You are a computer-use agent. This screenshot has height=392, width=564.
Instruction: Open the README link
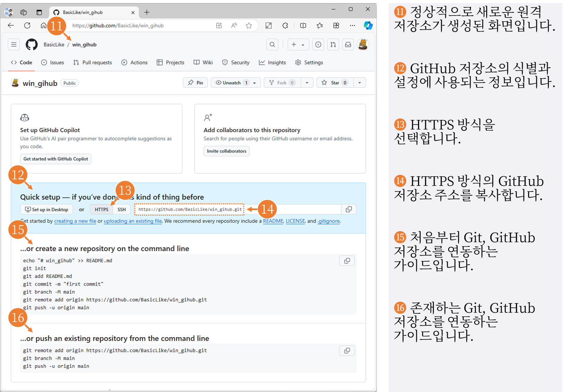(273, 221)
